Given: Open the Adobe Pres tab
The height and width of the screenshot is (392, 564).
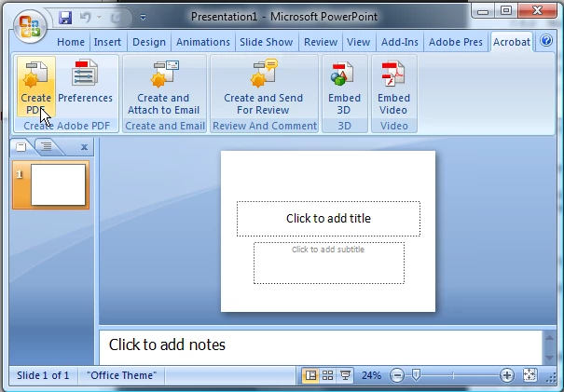Looking at the screenshot, I should click(x=455, y=42).
